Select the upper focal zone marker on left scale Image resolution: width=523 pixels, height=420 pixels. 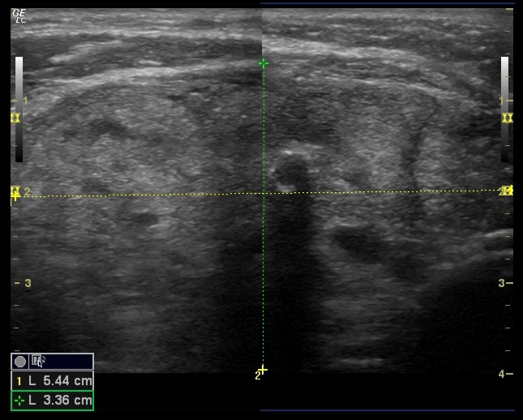tap(15, 118)
